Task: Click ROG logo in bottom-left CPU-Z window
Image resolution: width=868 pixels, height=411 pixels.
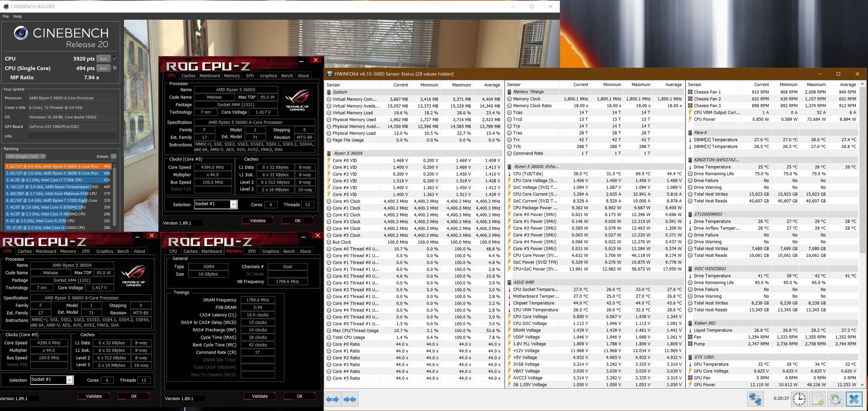Action: [134, 276]
